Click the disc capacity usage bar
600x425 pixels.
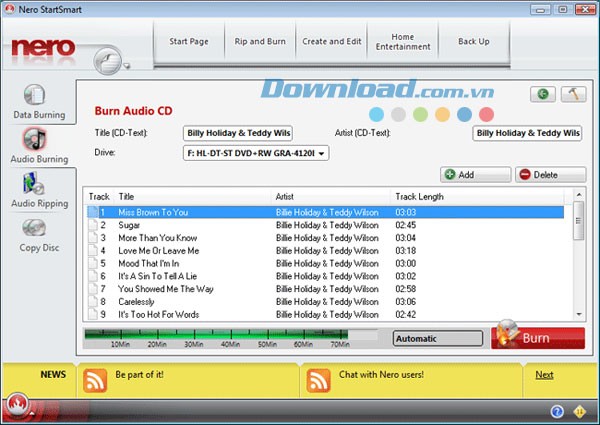[230, 336]
